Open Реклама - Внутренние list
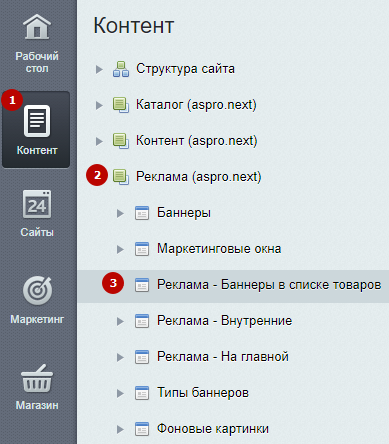Image resolution: width=389 pixels, height=444 pixels. tap(225, 321)
